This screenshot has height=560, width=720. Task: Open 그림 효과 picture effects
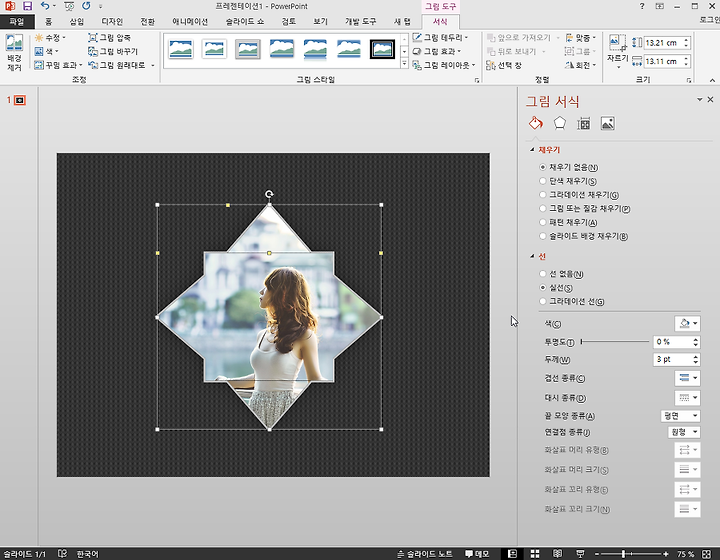coord(436,51)
